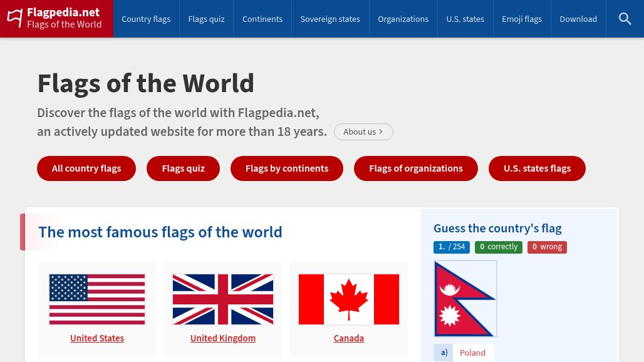Click the 'Flags of the World' main heading

click(146, 83)
